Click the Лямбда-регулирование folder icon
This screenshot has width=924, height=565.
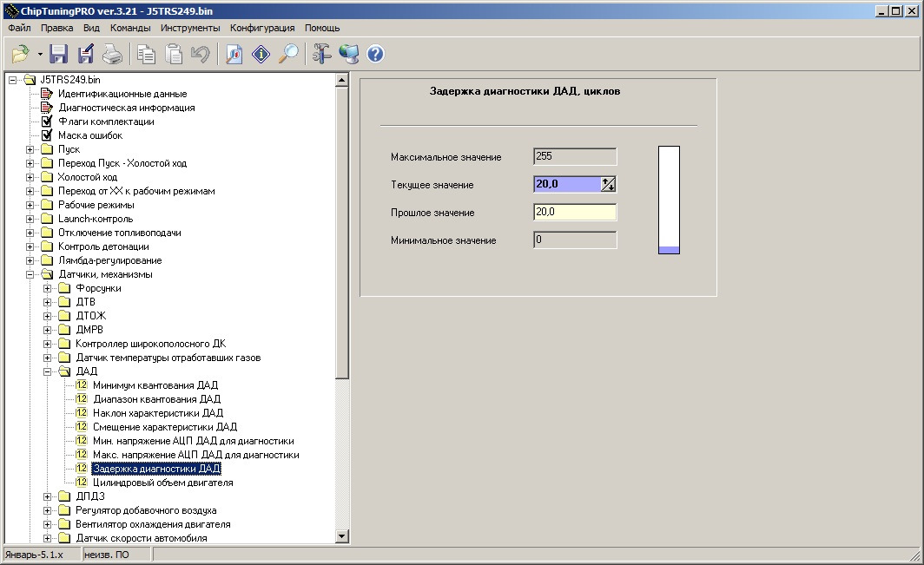click(47, 260)
